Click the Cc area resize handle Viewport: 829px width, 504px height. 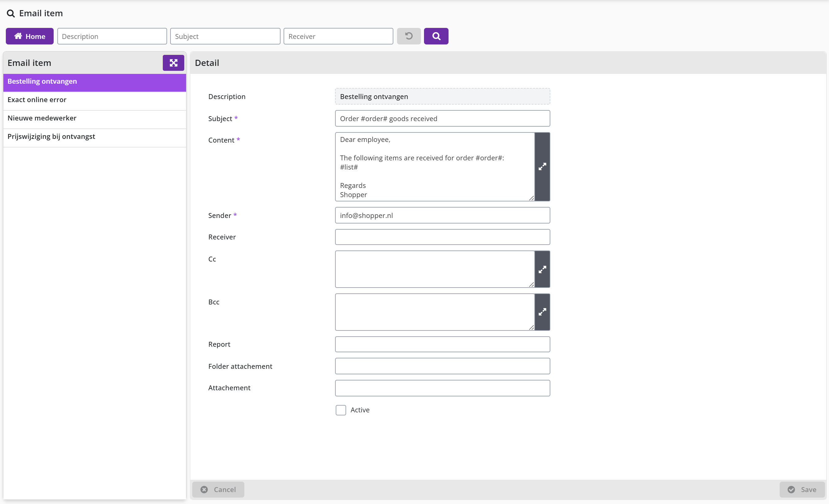coord(531,284)
